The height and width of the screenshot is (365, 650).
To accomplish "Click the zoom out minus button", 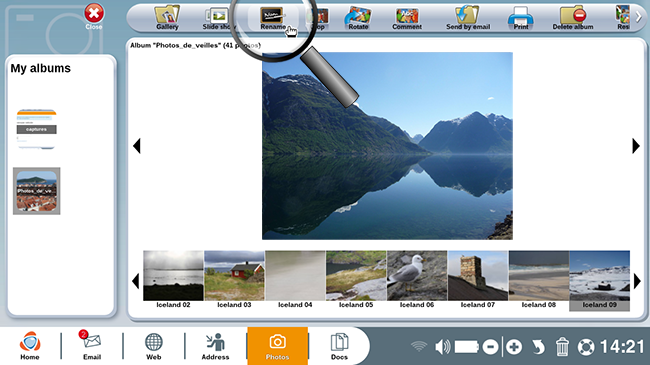I will (490, 347).
